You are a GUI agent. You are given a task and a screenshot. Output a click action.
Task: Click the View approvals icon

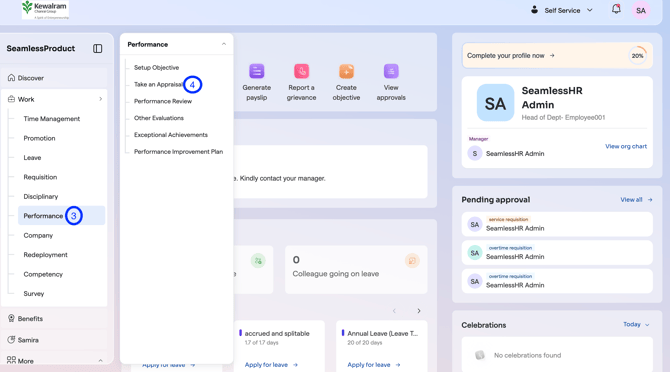391,71
